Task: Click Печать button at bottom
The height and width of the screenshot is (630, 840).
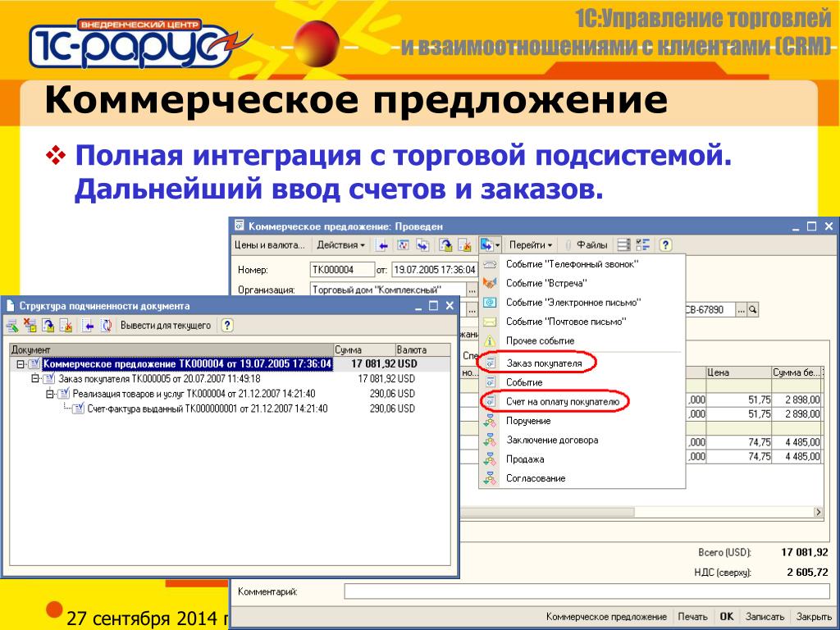Action: 692,617
